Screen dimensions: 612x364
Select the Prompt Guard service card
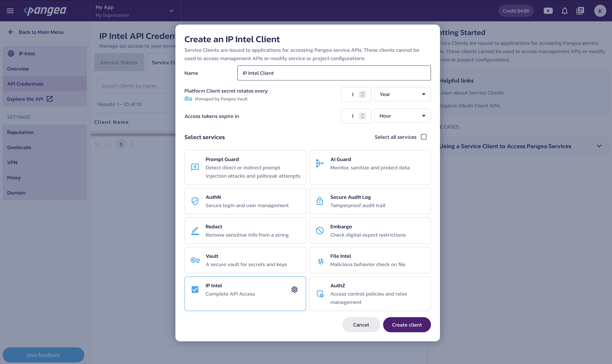click(x=245, y=167)
